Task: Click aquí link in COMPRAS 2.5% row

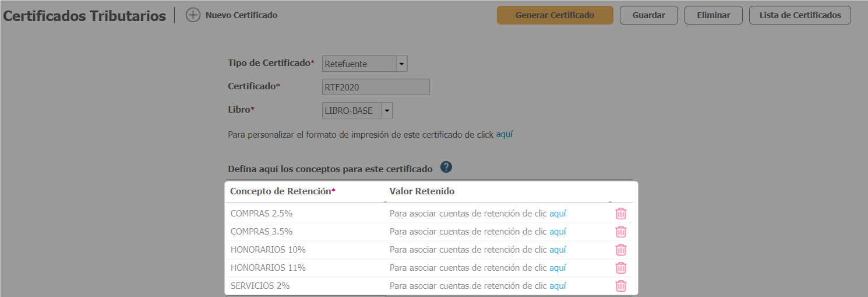Action: coord(558,214)
